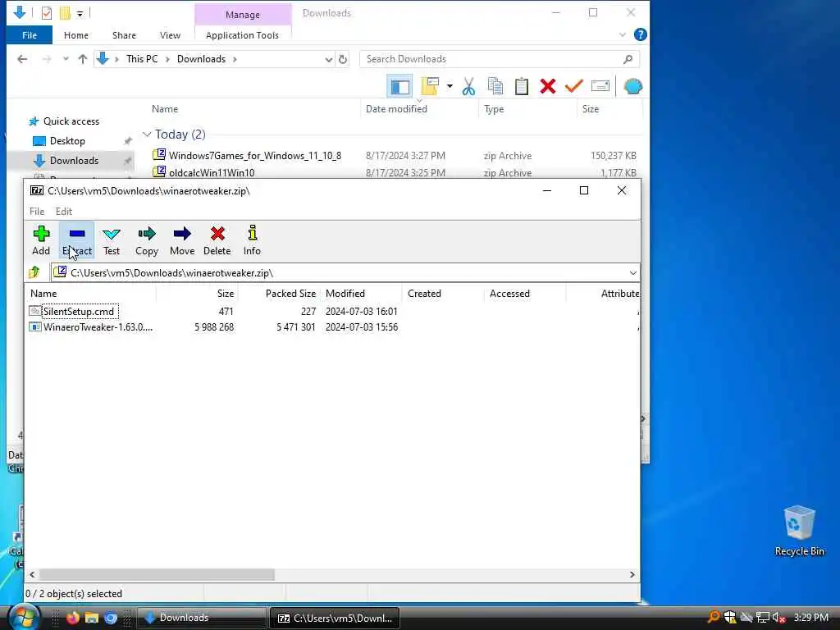
Task: Open the View tab in Explorer ribbon
Action: tap(170, 35)
